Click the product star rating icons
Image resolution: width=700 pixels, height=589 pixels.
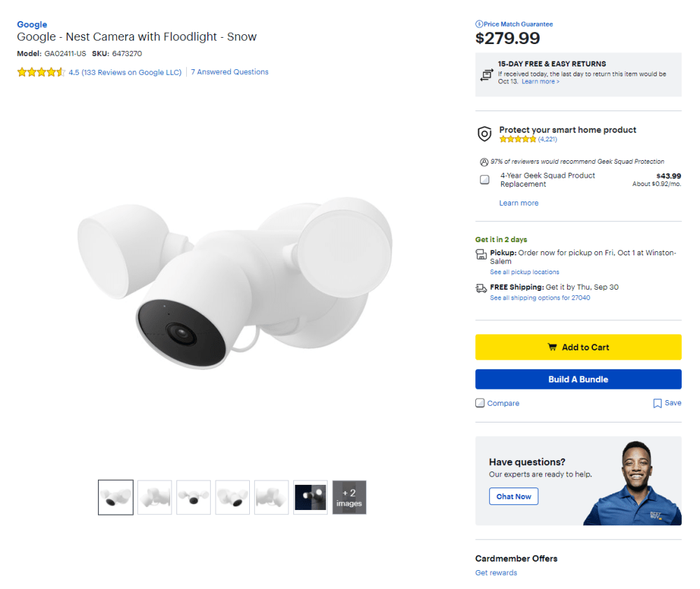(41, 72)
